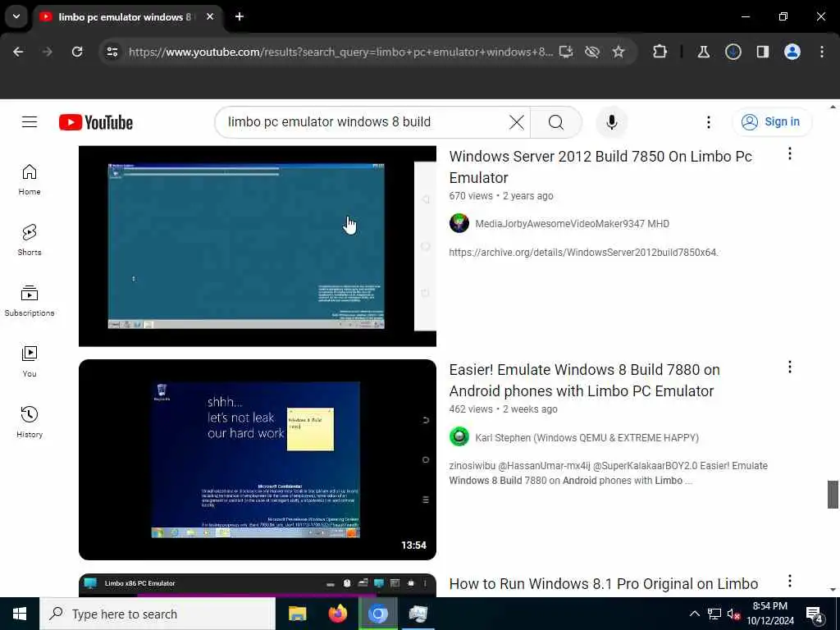Click the browser address bar URL
Image resolution: width=840 pixels, height=630 pixels.
340,52
